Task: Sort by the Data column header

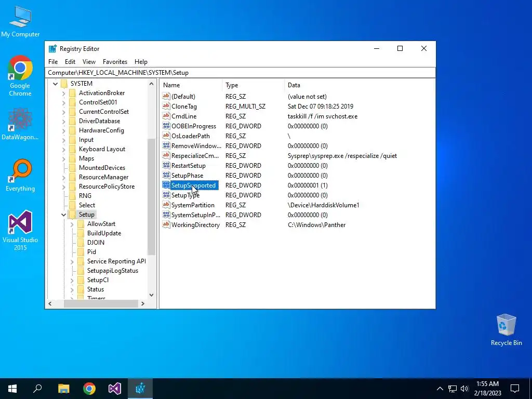Action: point(359,85)
